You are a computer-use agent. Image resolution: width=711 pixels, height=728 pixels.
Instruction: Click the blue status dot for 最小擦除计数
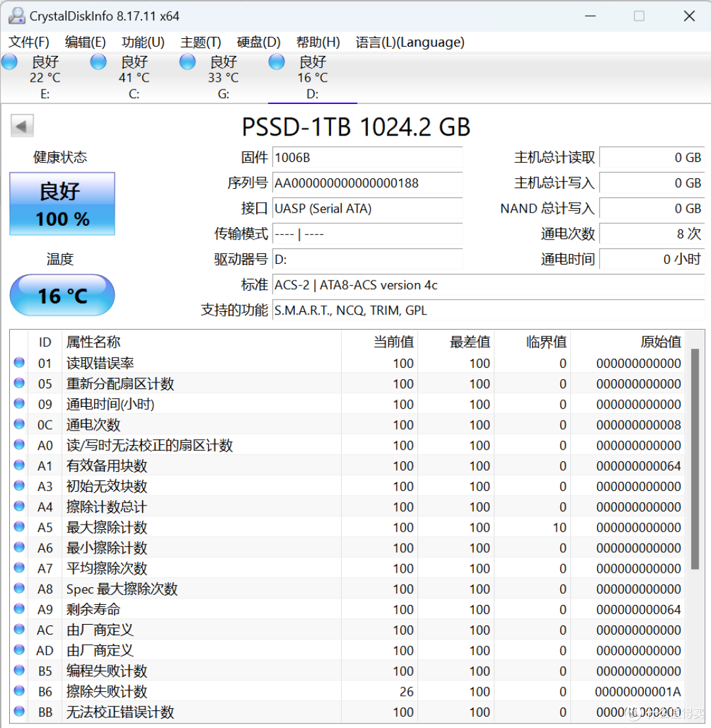(19, 547)
